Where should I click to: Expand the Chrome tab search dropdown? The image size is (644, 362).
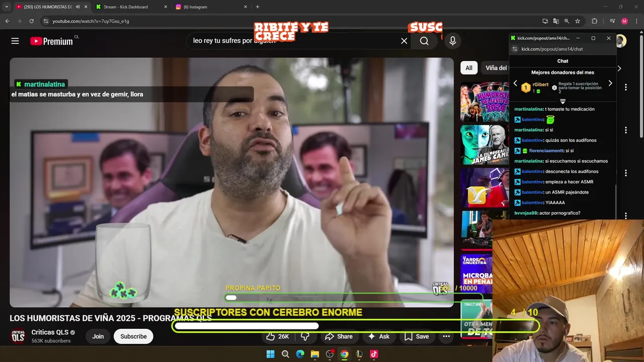[7, 7]
